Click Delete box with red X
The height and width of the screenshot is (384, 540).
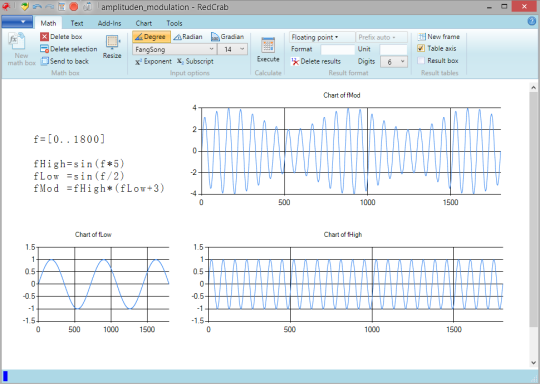click(x=61, y=37)
